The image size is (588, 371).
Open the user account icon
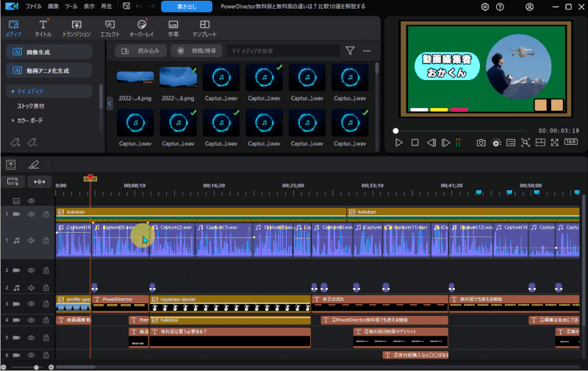[x=529, y=7]
